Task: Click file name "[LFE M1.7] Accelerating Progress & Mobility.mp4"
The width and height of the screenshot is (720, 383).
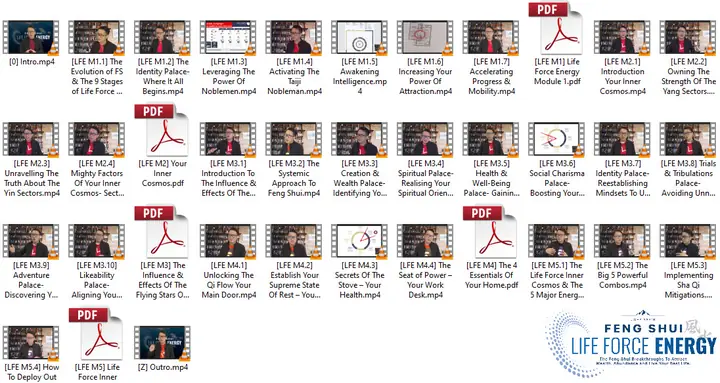Action: pos(491,76)
